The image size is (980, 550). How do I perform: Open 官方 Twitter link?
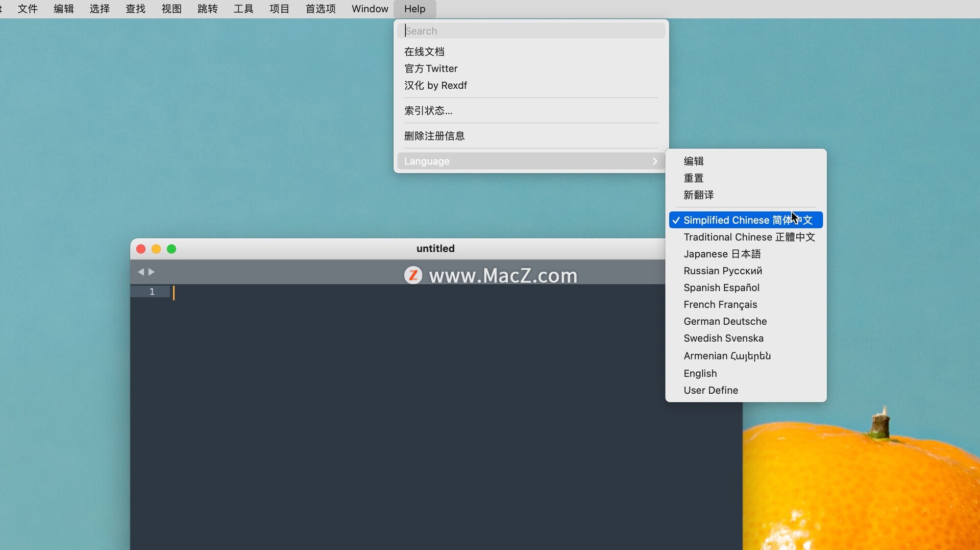point(431,68)
